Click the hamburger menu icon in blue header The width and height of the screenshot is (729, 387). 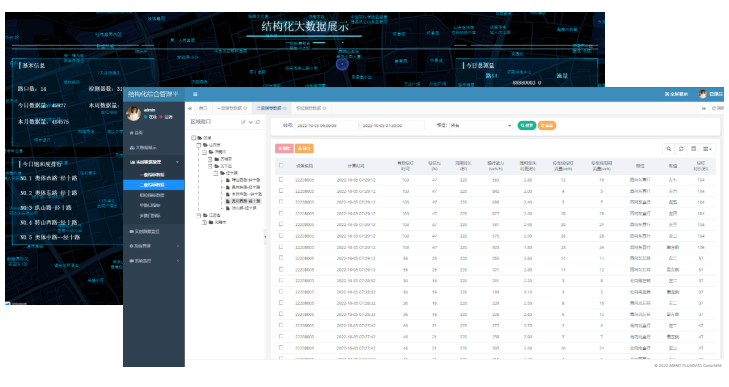pos(195,94)
